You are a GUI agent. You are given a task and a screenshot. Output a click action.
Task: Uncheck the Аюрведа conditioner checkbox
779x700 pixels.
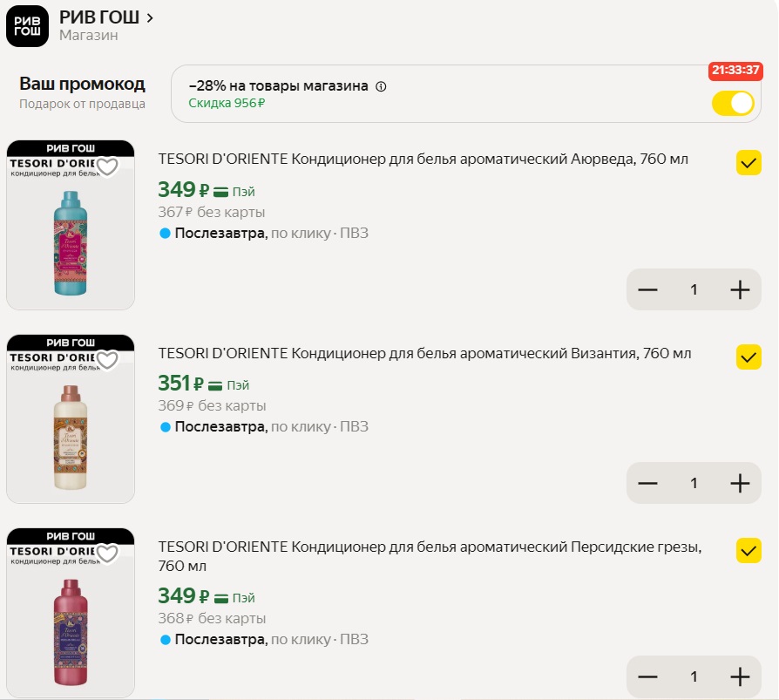(x=749, y=163)
